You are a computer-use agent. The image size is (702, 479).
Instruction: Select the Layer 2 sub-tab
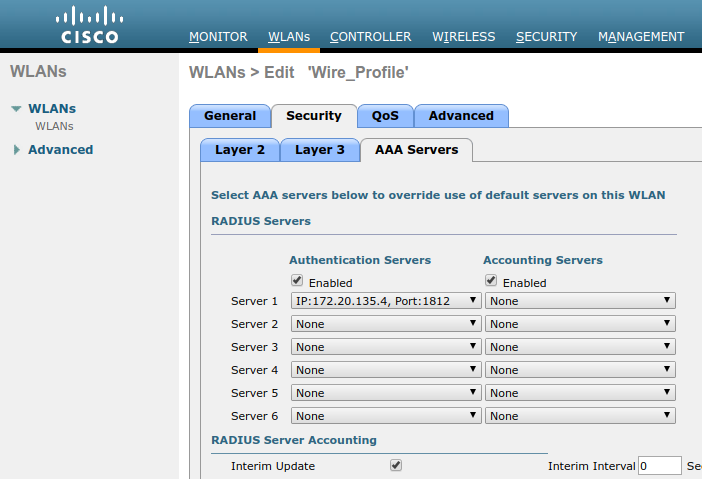click(240, 150)
